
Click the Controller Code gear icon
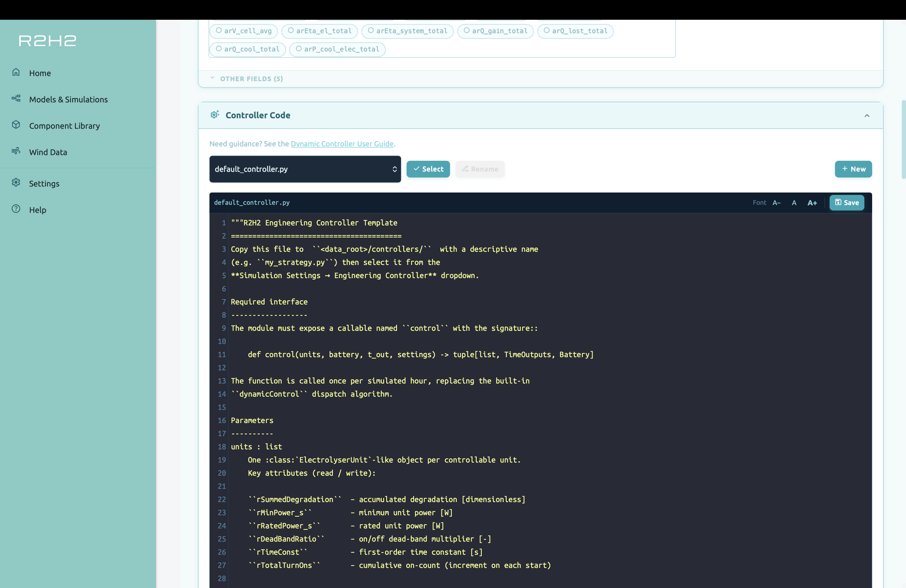[215, 115]
